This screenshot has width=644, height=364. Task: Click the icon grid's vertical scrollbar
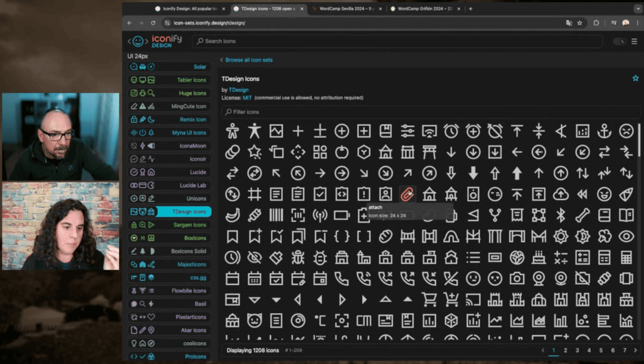click(639, 140)
